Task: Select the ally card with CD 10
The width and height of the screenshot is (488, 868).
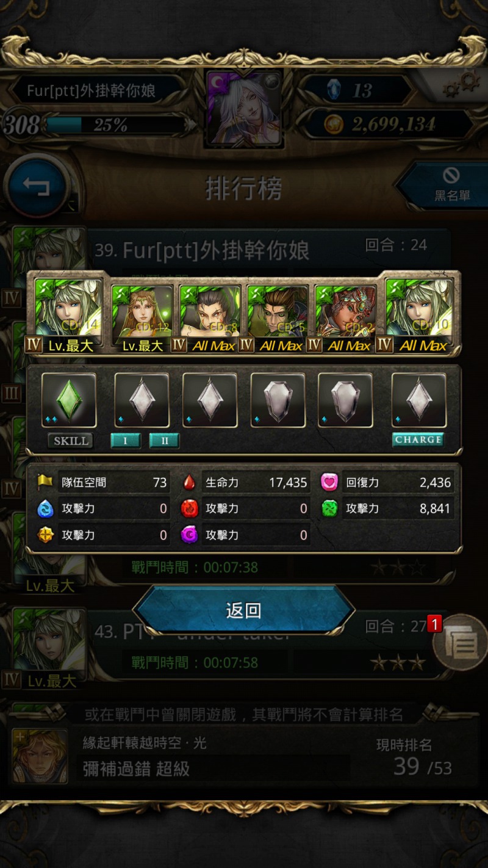Action: click(420, 312)
